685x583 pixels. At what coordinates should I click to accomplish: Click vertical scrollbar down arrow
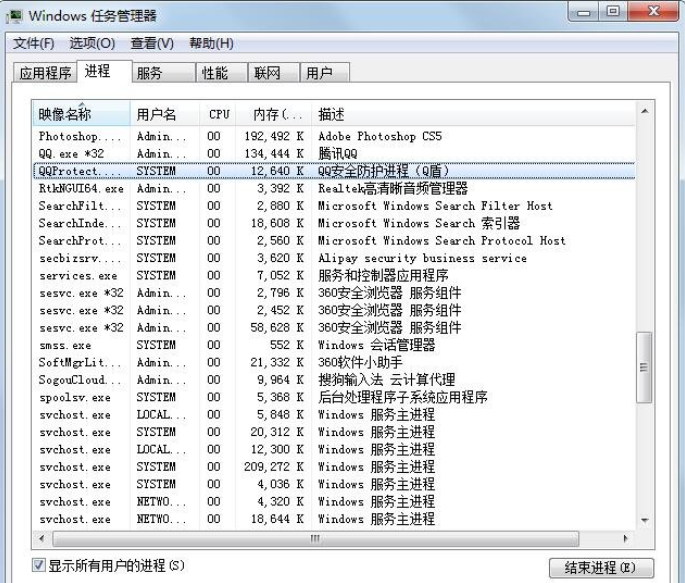(x=644, y=520)
